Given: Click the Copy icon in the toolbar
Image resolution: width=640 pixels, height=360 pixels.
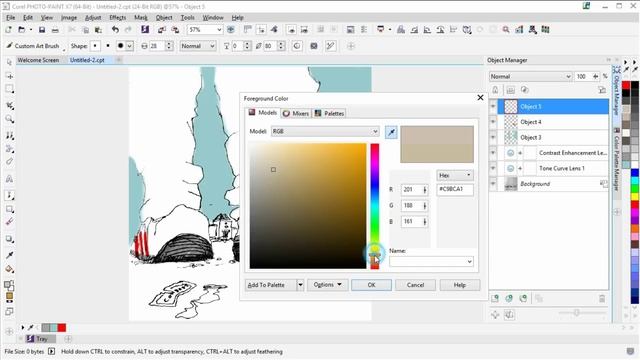Looking at the screenshot, I should point(85,30).
